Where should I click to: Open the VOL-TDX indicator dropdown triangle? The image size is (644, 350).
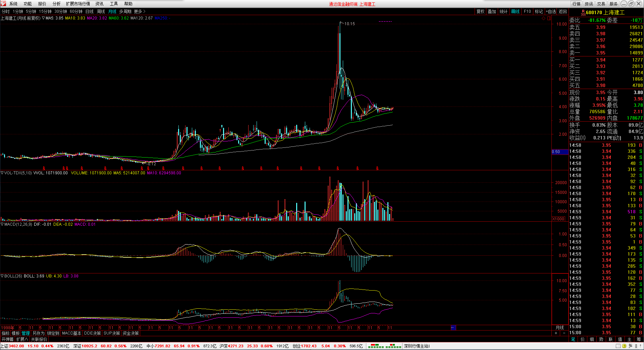coord(2,173)
